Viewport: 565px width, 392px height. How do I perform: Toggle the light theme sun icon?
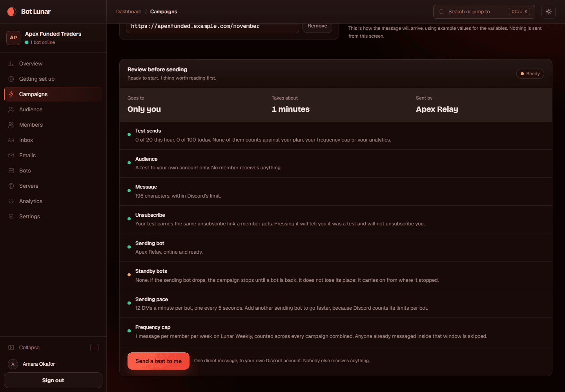pyautogui.click(x=549, y=12)
